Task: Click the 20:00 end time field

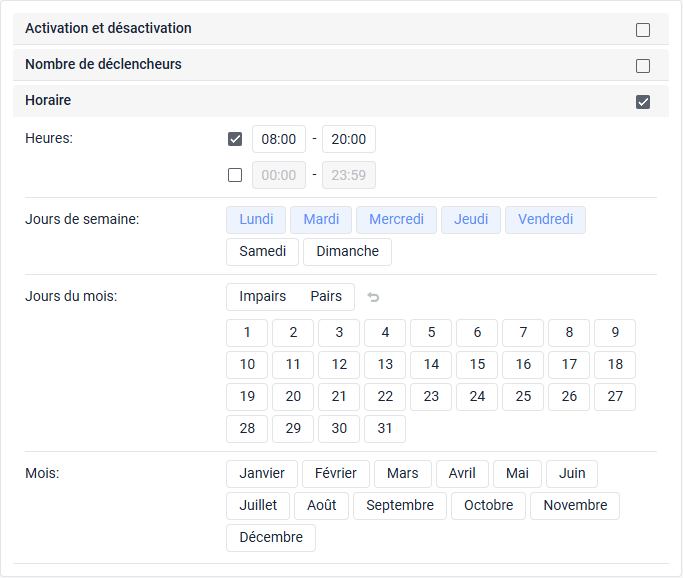Action: coord(349,139)
